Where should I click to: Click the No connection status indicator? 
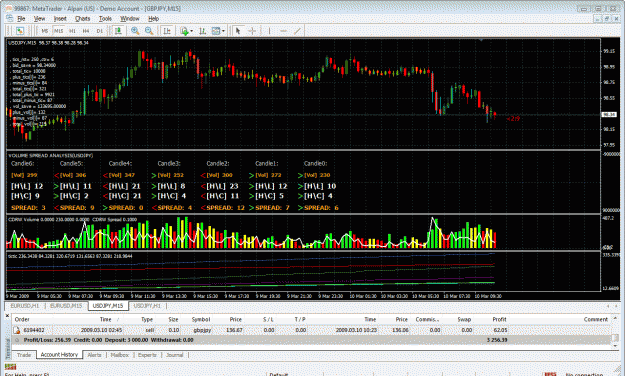pyautogui.click(x=583, y=374)
